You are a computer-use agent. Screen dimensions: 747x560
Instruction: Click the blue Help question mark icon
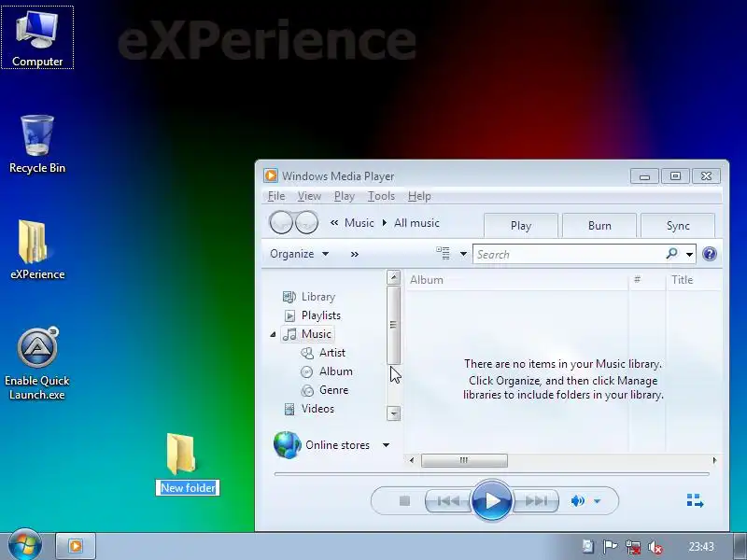click(x=710, y=254)
